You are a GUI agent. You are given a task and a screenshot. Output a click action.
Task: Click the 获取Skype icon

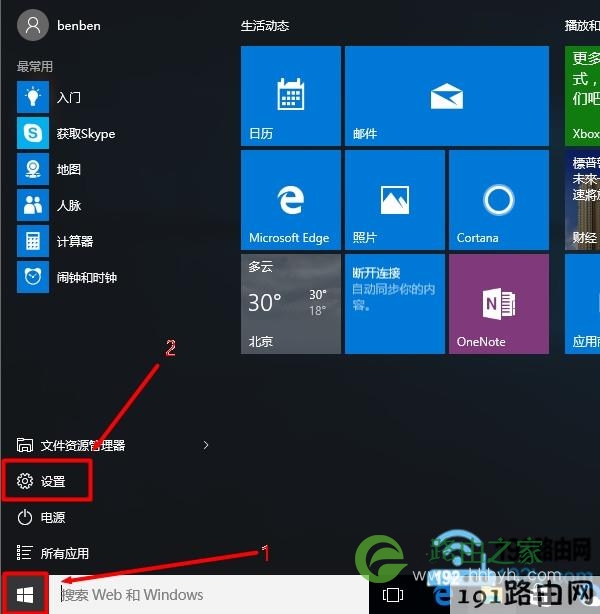click(33, 133)
